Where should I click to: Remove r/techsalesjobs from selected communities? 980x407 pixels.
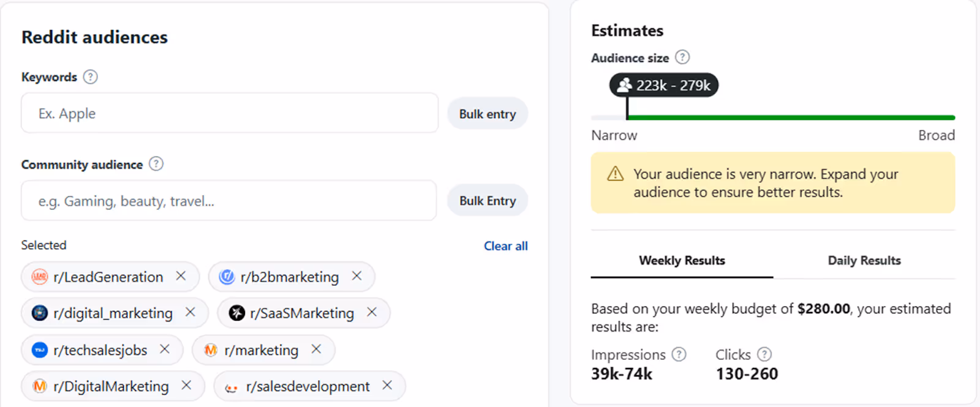[x=165, y=349]
